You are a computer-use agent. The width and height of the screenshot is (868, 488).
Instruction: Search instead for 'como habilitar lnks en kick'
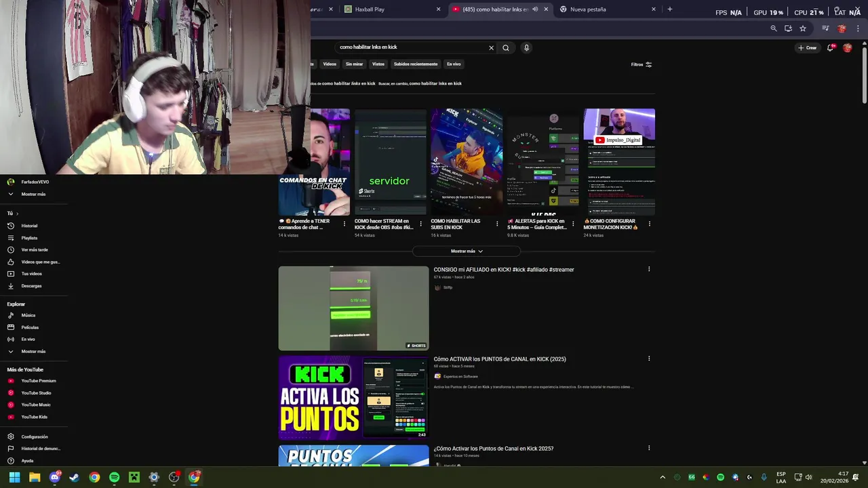435,83
